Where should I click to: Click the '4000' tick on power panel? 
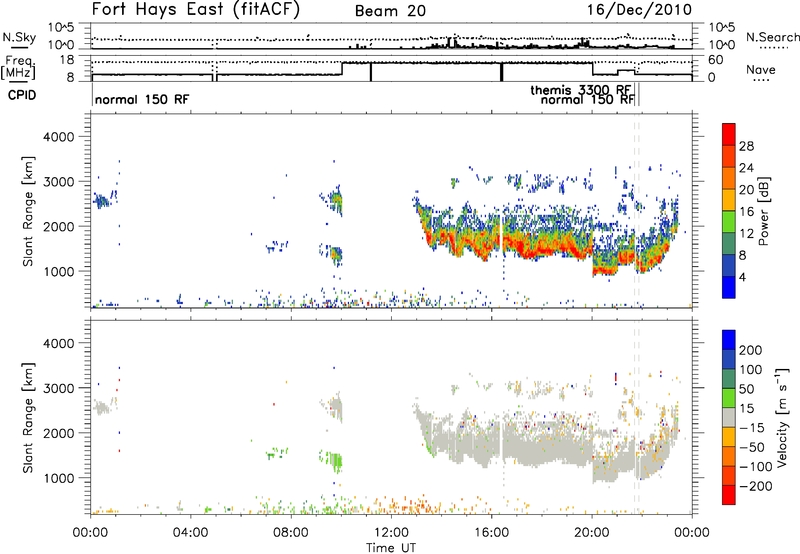point(59,137)
